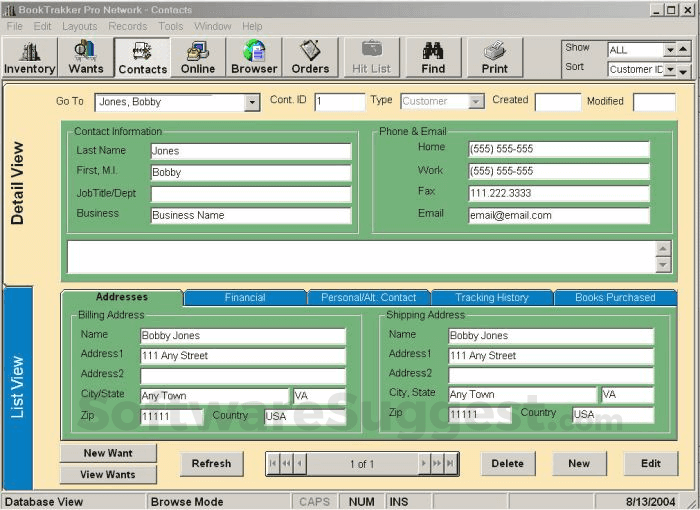Jump to the last record arrow
Screen dimensions: 700x510
451,464
